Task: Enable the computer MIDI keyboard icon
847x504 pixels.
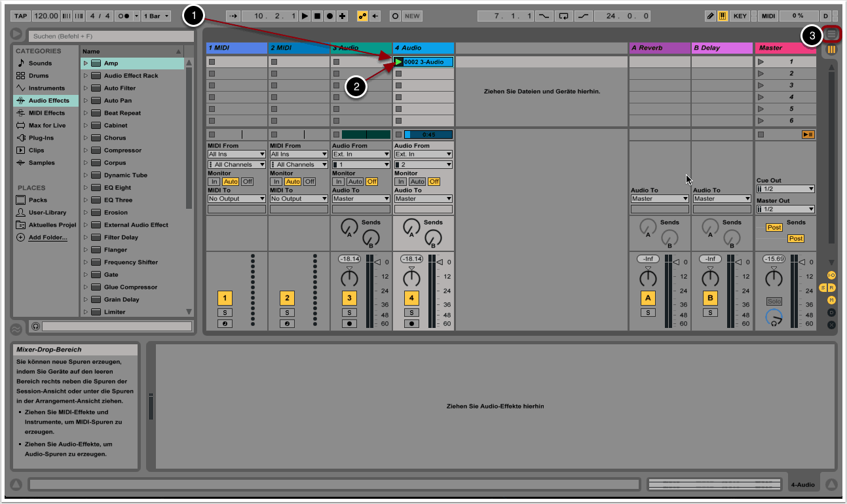Action: pos(723,16)
